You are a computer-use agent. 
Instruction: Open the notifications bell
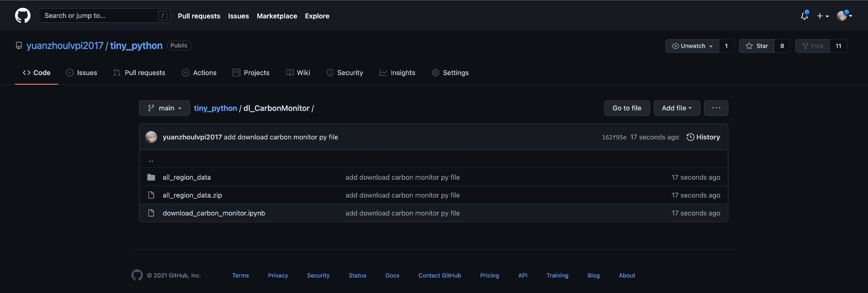pos(804,16)
